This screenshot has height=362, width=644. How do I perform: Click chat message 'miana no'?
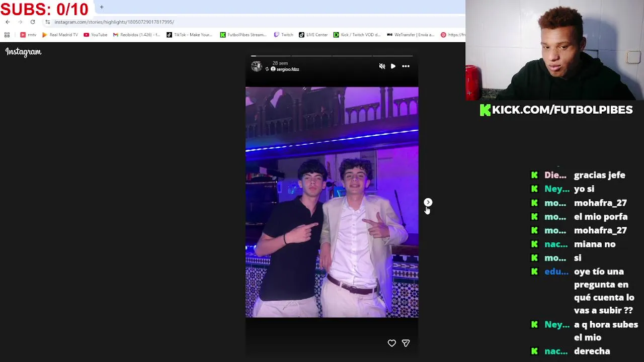[x=595, y=244]
